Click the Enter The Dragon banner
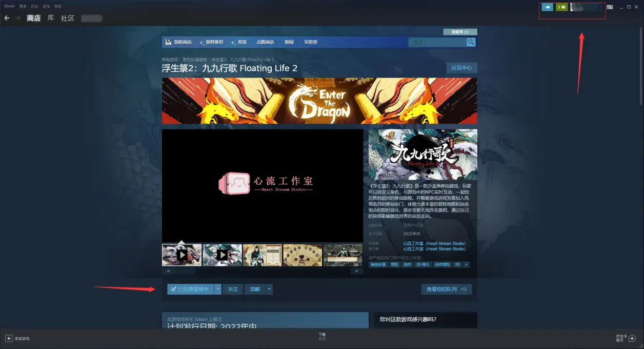The height and width of the screenshot is (349, 644). coord(319,101)
